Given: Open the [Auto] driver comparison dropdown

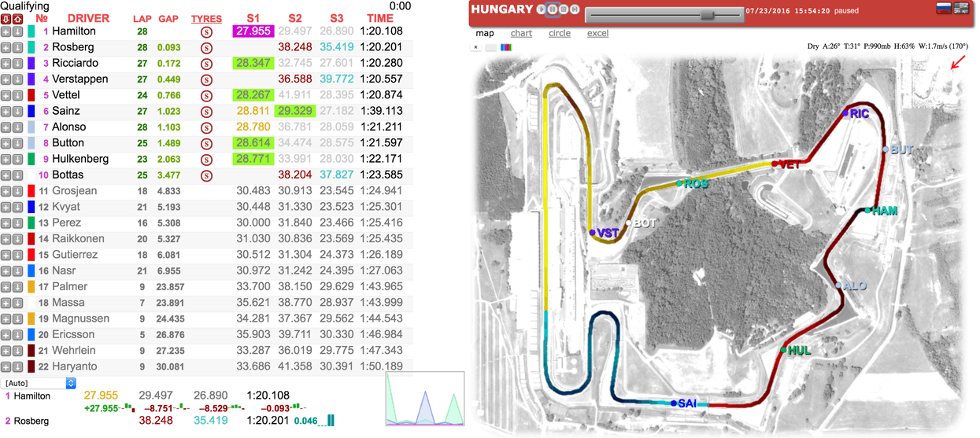Looking at the screenshot, I should click(x=39, y=383).
